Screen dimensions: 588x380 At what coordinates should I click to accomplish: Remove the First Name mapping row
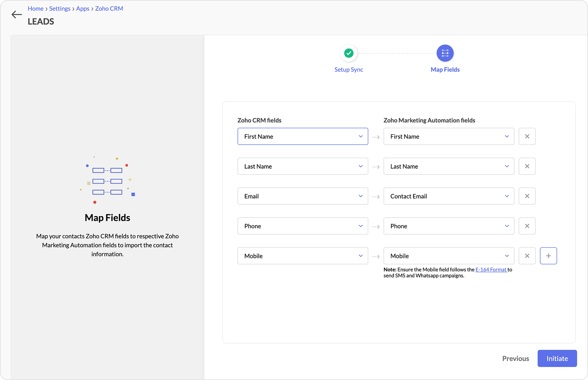(527, 136)
